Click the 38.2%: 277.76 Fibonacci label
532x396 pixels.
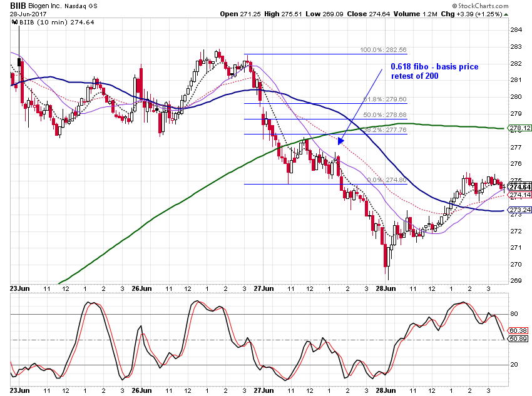pyautogui.click(x=385, y=130)
